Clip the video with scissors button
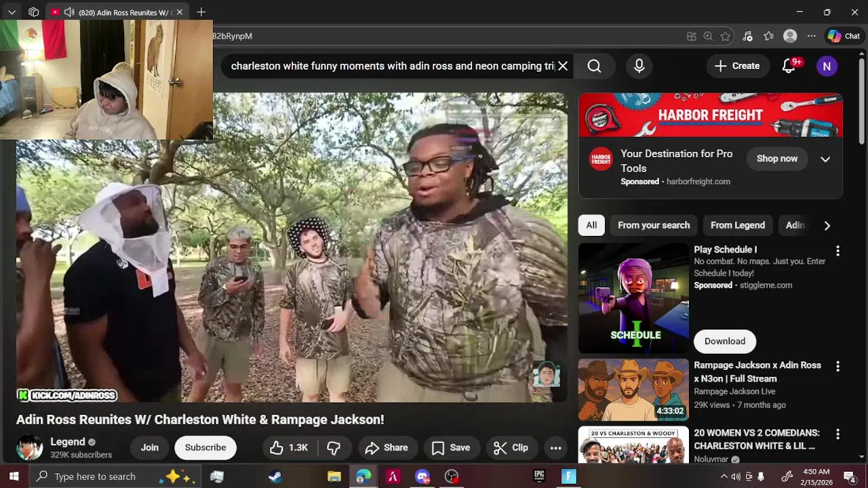 pos(511,447)
